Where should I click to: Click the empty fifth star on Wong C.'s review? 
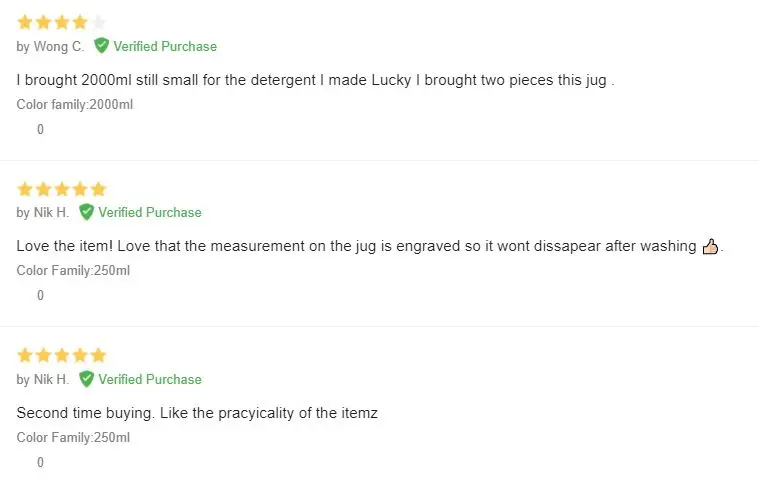point(98,22)
